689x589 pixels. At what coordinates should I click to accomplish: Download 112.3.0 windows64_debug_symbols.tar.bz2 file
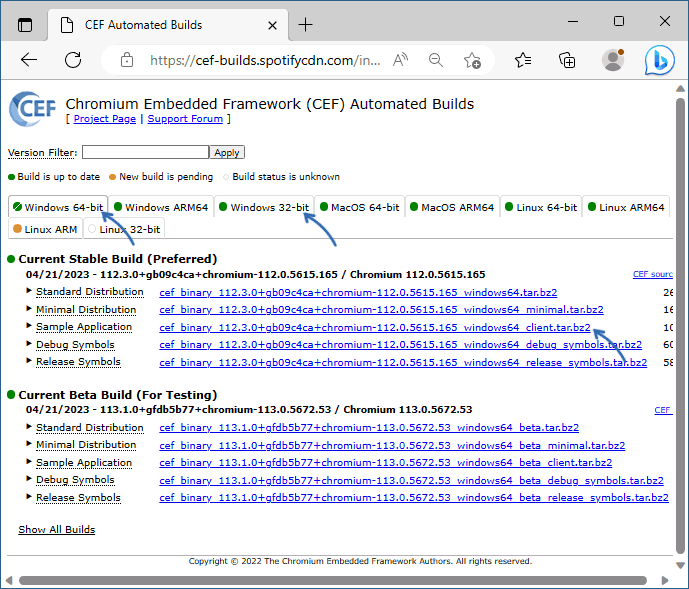[400, 345]
